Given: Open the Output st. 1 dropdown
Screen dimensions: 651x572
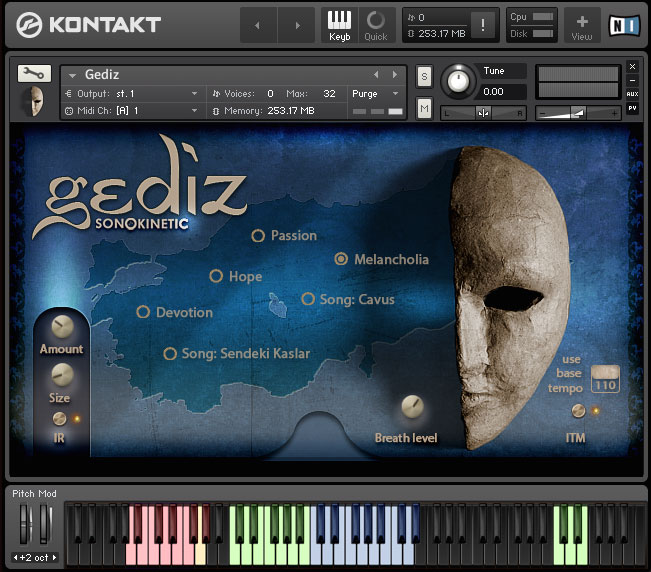Looking at the screenshot, I should click(132, 93).
